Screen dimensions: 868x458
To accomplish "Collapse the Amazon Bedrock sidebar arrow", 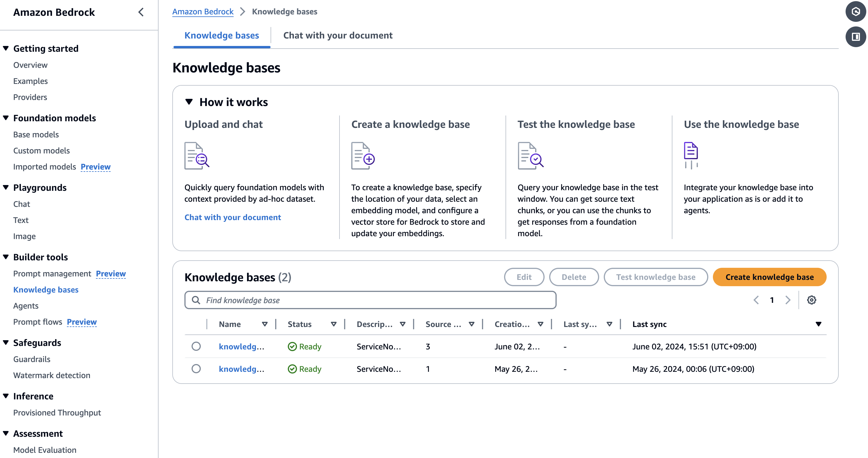I will 141,12.
